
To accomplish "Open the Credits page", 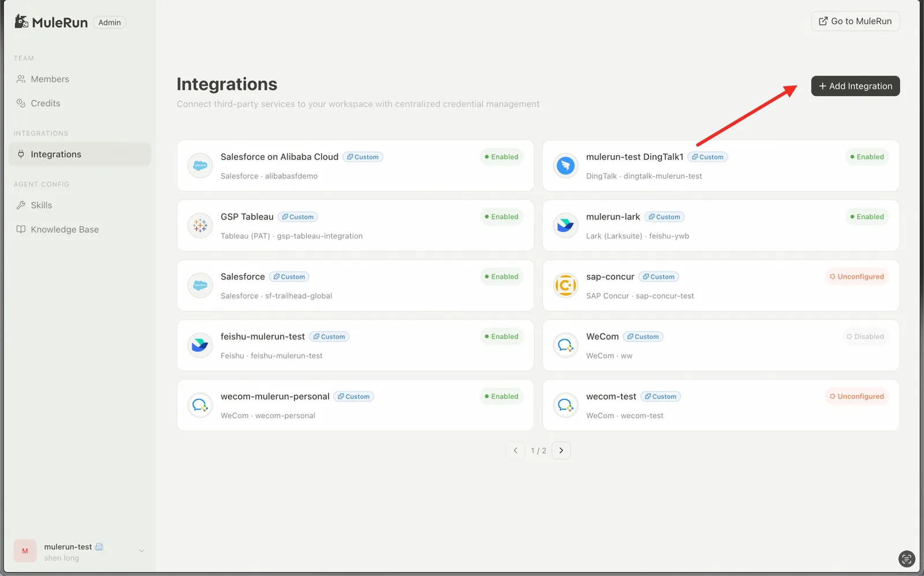I will [80, 103].
